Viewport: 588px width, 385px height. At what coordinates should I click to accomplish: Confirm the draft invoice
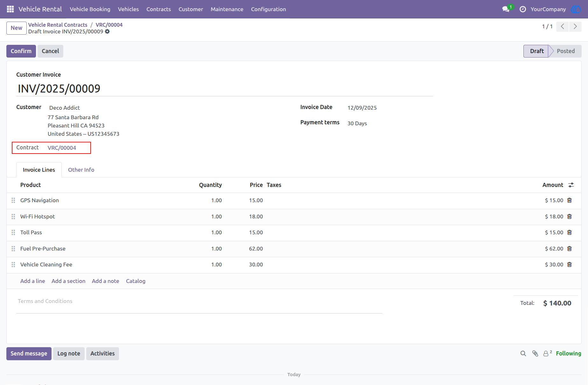pos(21,51)
